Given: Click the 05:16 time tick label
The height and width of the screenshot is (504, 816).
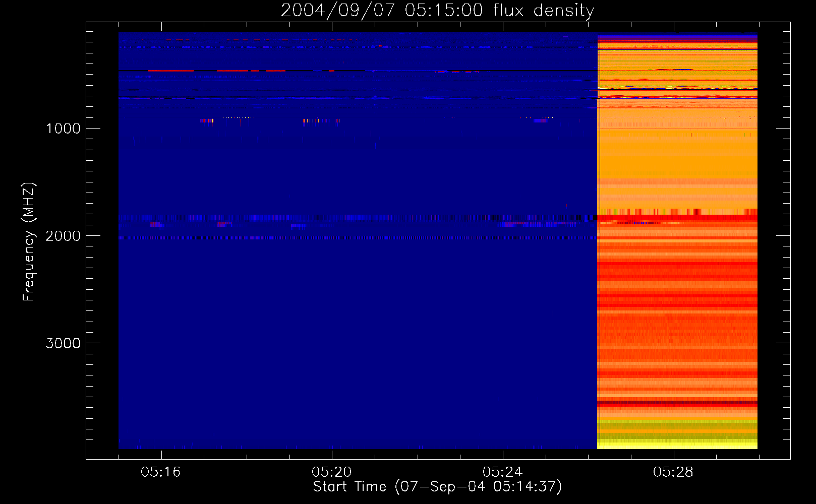Looking at the screenshot, I should click(x=161, y=472).
